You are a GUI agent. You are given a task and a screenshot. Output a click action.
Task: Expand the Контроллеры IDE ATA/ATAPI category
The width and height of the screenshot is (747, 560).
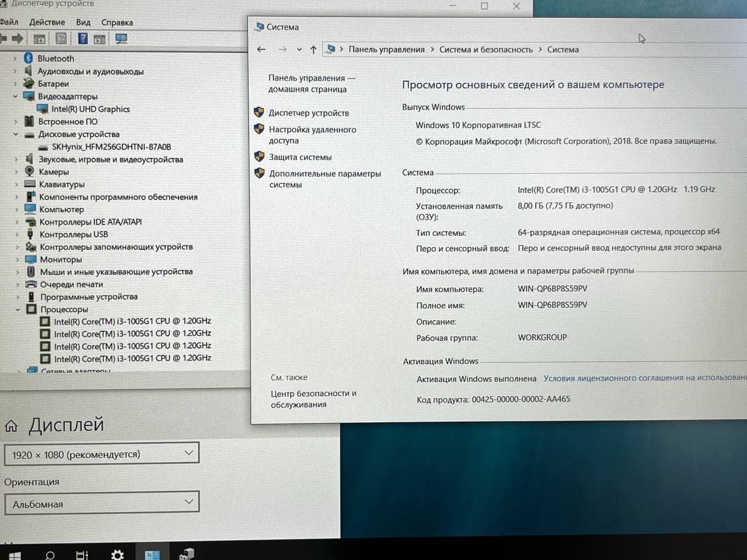point(17,222)
